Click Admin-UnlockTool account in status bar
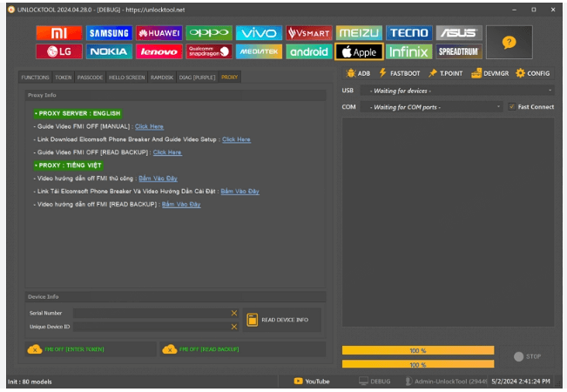Screen dimensions: 567x392 [x=446, y=382]
